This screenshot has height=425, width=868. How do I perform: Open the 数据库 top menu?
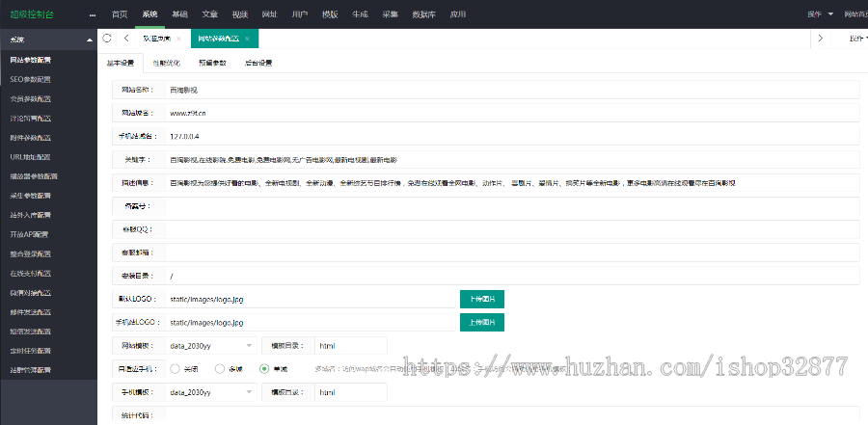[423, 14]
